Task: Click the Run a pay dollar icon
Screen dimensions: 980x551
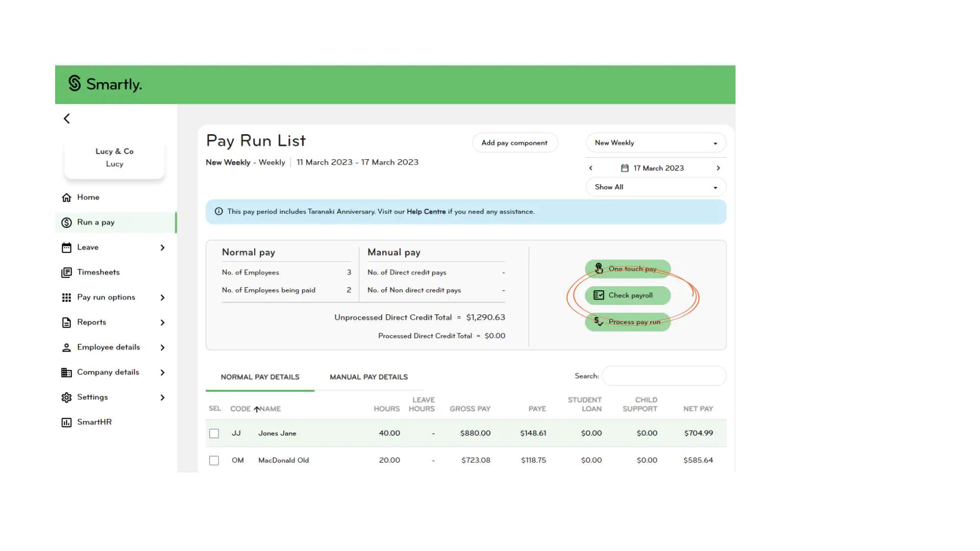Action: point(66,222)
